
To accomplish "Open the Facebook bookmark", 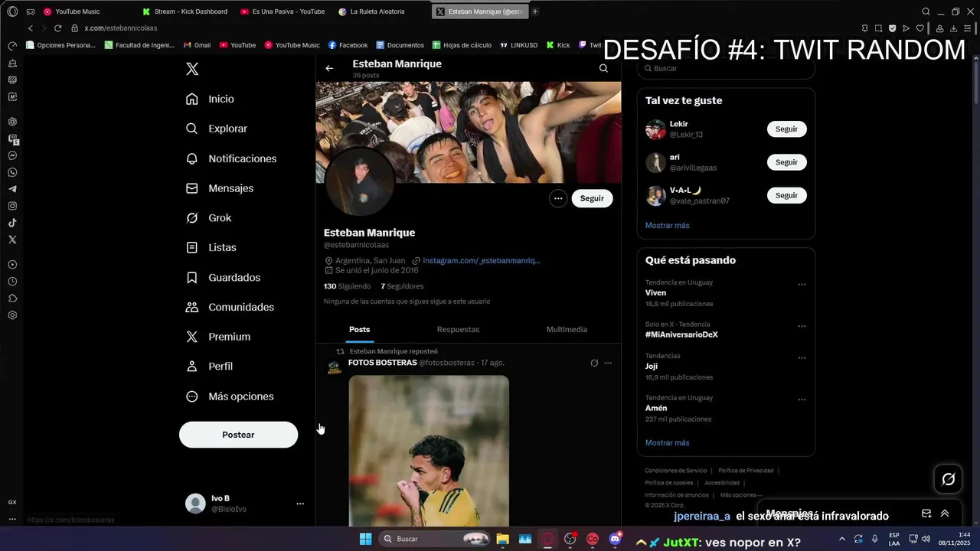I will click(x=348, y=45).
